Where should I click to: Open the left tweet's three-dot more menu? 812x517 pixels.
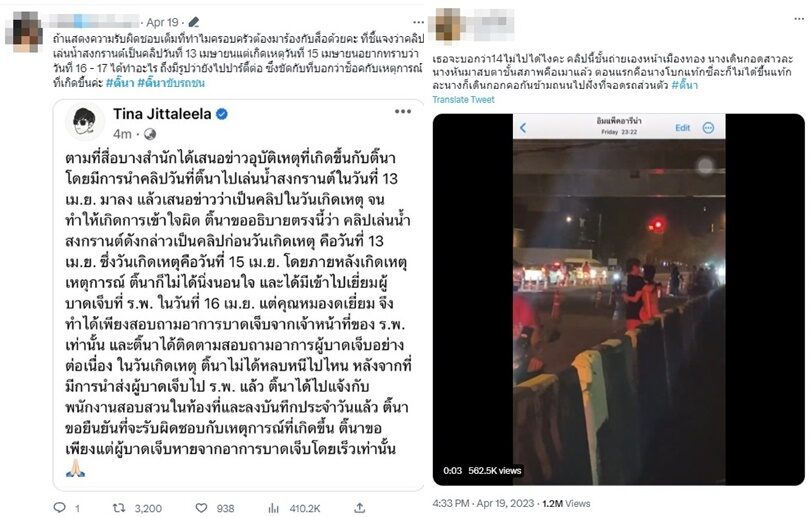pos(418,22)
